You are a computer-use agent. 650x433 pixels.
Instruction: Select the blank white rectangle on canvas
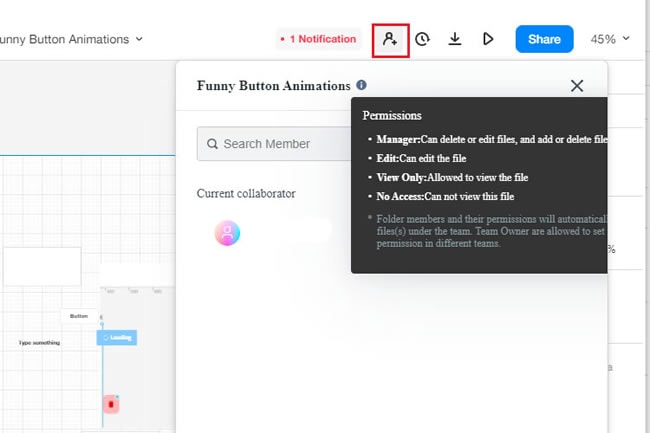pyautogui.click(x=42, y=266)
